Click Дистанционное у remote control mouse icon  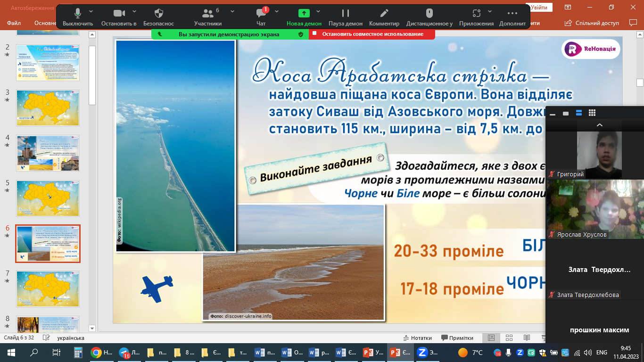pyautogui.click(x=429, y=17)
